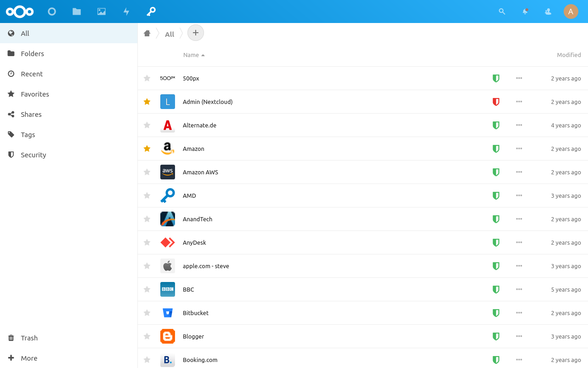Click the green security shield for Amazon
The width and height of the screenshot is (588, 368).
point(496,149)
